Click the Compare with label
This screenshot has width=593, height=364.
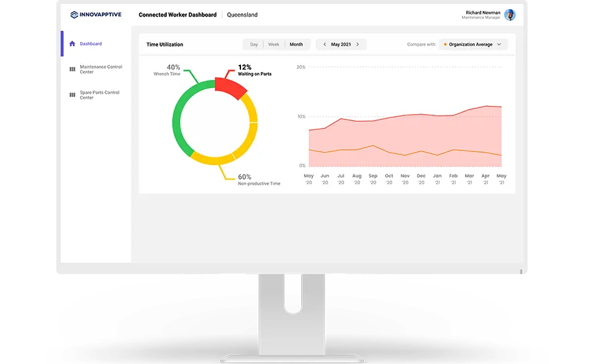coord(422,45)
